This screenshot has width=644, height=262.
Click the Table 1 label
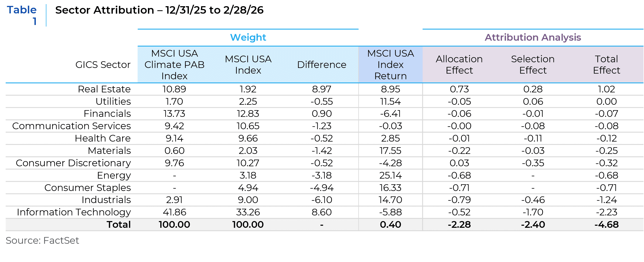pos(22,15)
